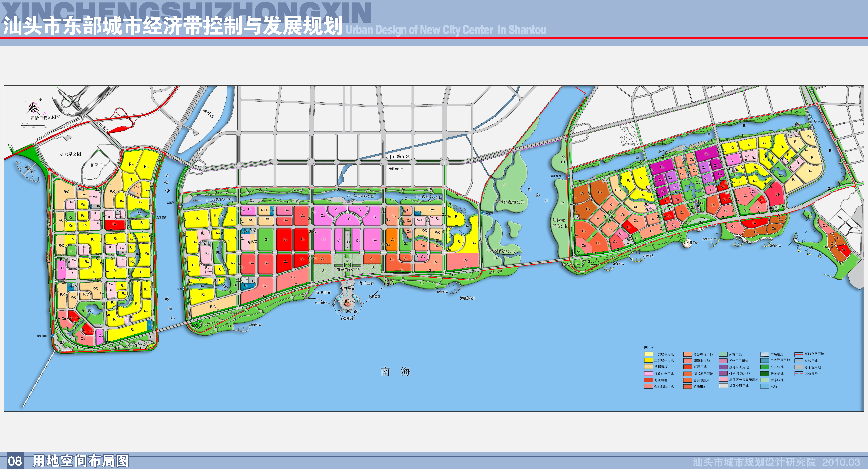Screen dimensions: 868x469
Task: Select the 医疗卫生用地 legend swatch
Action: tap(723, 361)
